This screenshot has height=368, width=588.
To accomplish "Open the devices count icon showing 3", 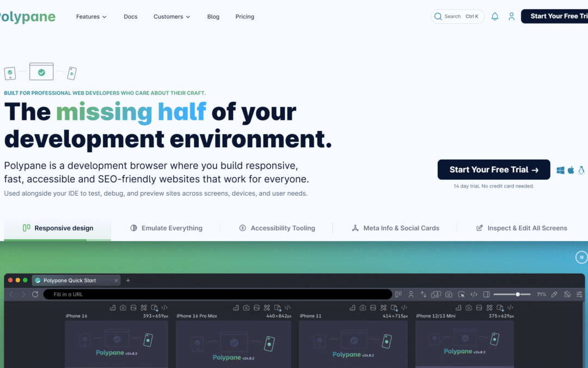I will (x=436, y=294).
